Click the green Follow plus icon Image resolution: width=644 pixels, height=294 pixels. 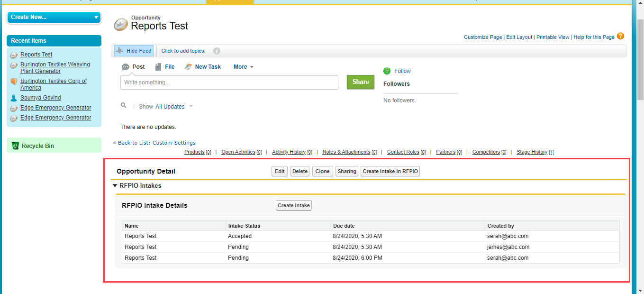(x=387, y=71)
